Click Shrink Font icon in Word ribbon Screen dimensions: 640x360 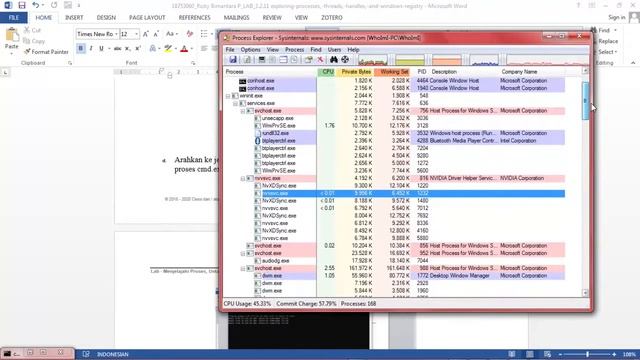(x=156, y=34)
